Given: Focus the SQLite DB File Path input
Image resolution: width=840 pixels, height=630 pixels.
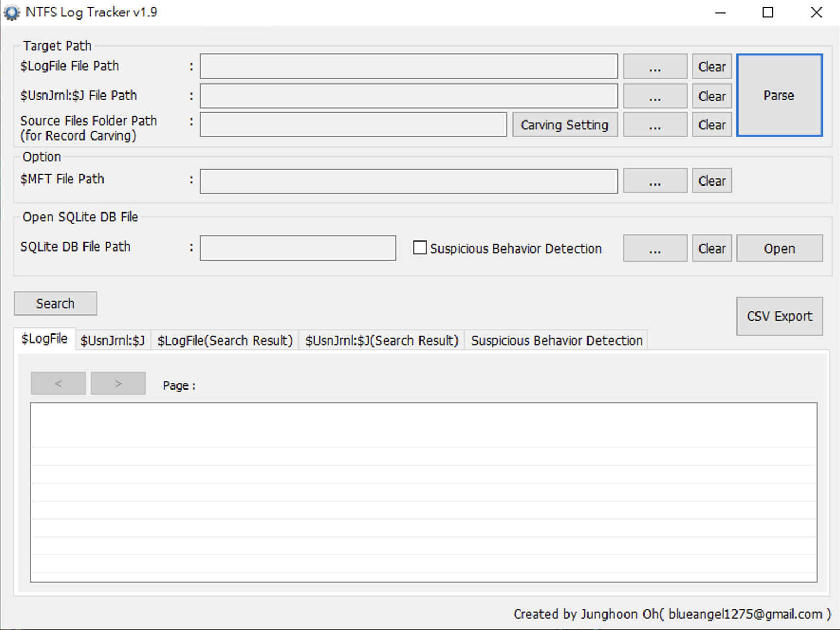Looking at the screenshot, I should coord(297,248).
